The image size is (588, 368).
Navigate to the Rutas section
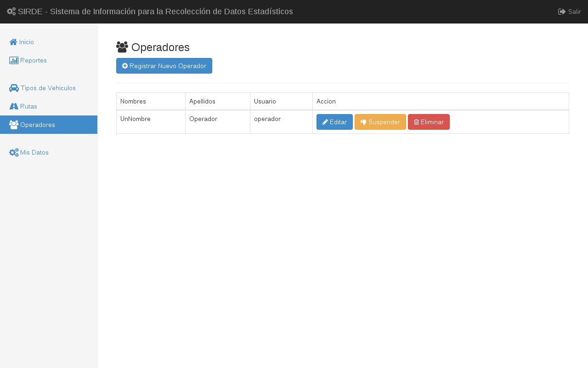(49, 106)
